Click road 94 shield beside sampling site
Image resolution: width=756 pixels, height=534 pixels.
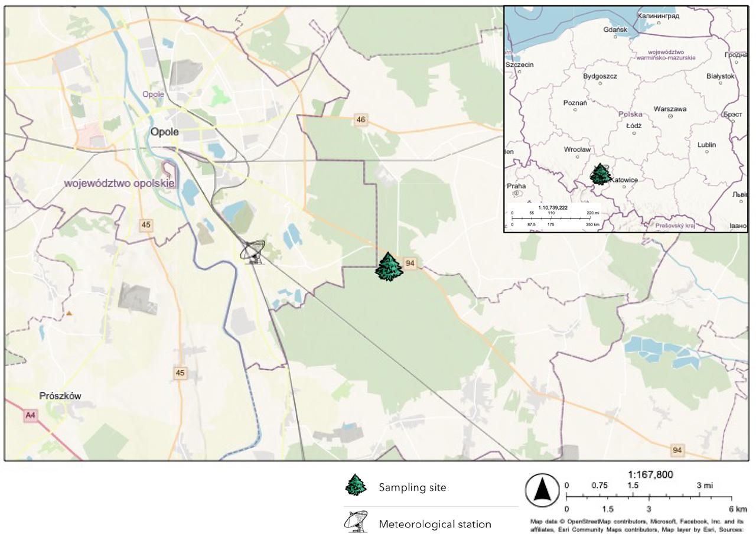click(412, 263)
